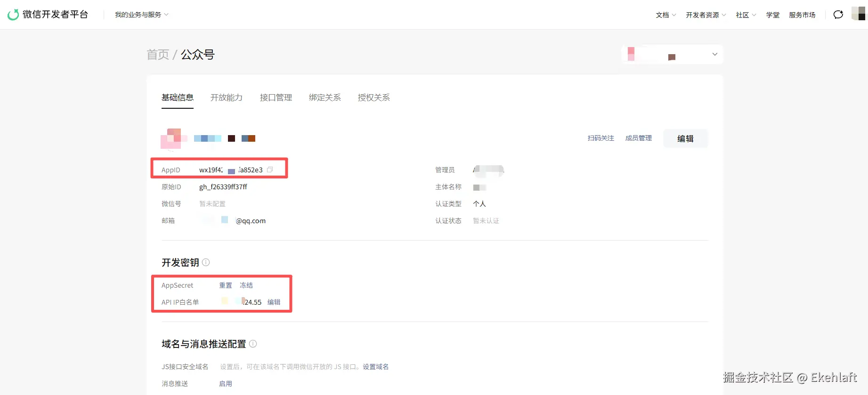Click the 编辑 button for account info
Image resolution: width=868 pixels, height=395 pixels.
(685, 138)
